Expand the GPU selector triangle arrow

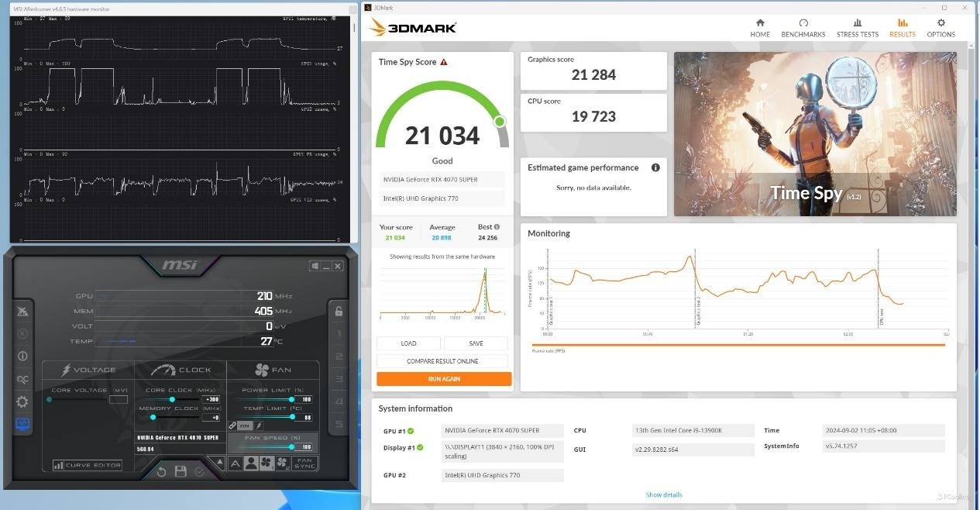tap(218, 462)
